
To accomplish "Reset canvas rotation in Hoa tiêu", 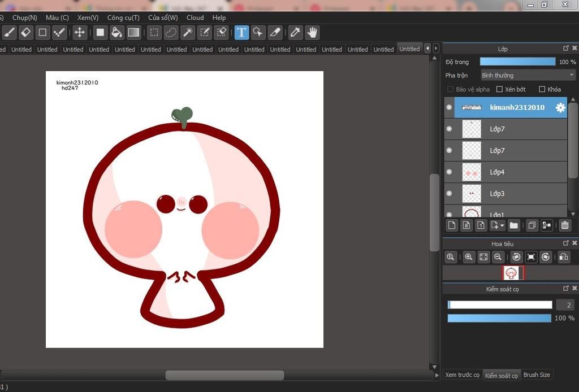I will (531, 257).
